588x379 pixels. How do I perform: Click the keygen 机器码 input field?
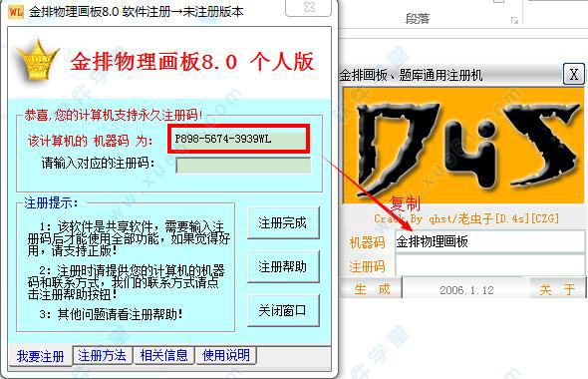coord(489,241)
